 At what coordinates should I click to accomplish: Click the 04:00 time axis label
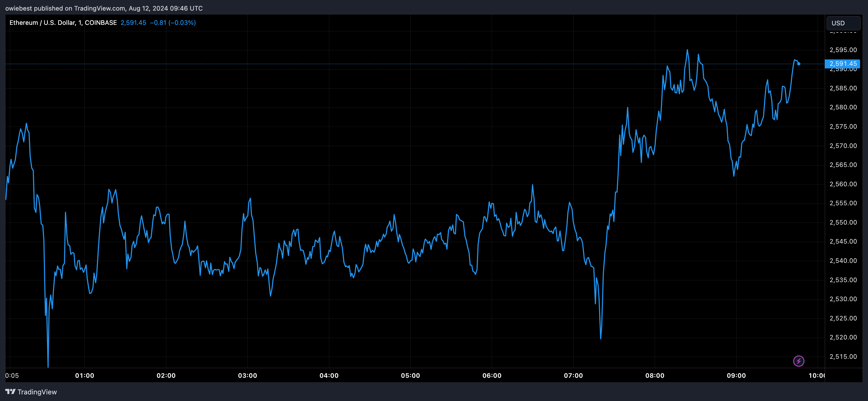pyautogui.click(x=329, y=375)
